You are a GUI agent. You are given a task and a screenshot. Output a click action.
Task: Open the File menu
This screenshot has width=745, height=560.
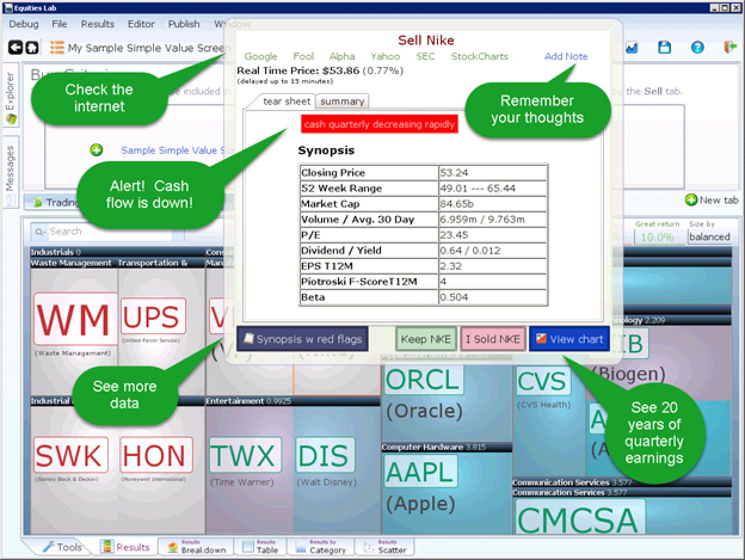(59, 24)
